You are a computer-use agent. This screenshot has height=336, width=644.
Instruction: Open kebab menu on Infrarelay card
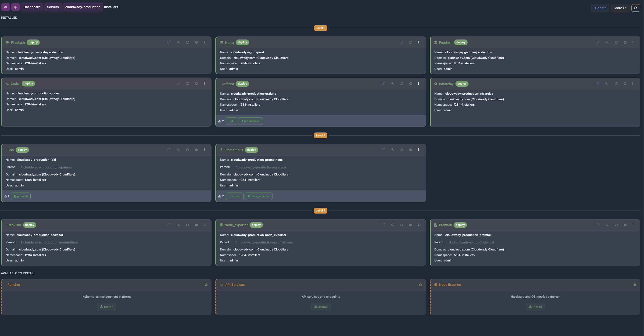click(633, 83)
